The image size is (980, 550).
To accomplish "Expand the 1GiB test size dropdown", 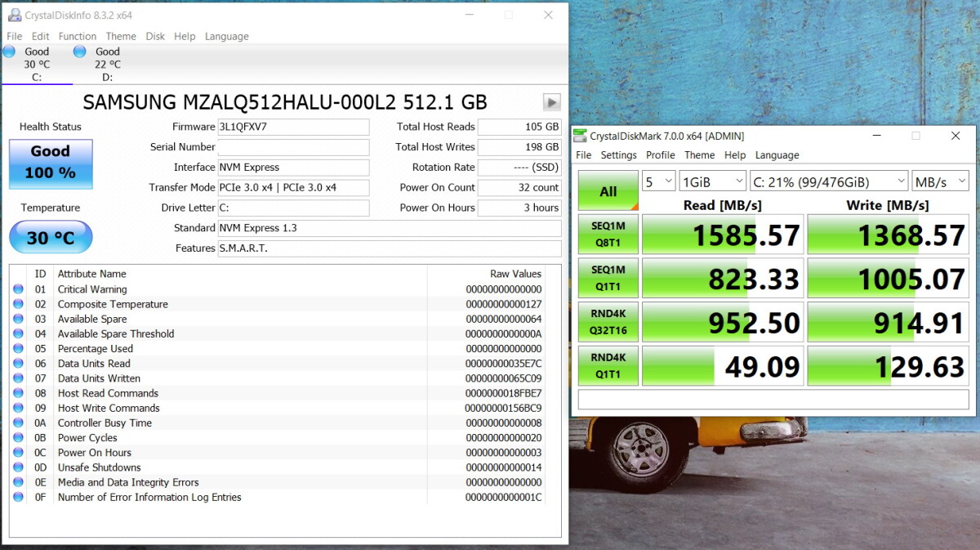I will (713, 181).
